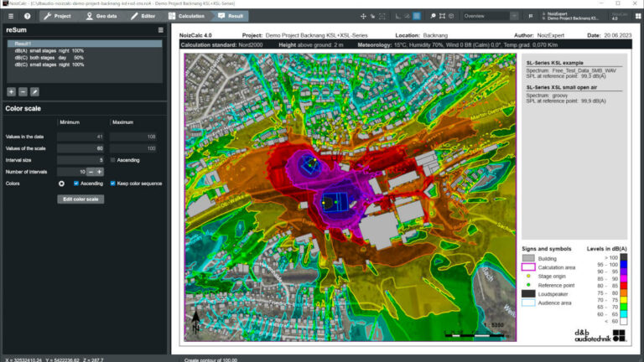Select dB(C) both stages day entry
Image resolution: width=644 pixels, height=362 pixels.
(49, 58)
